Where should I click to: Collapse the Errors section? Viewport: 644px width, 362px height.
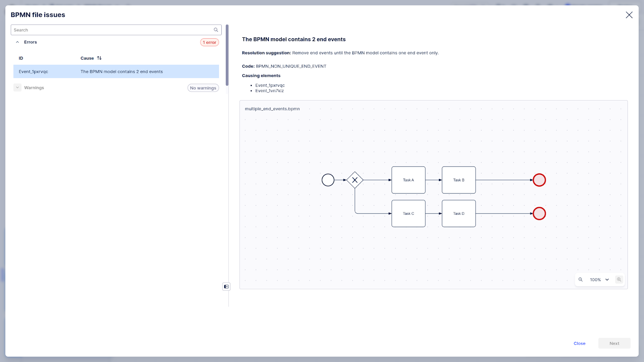tap(17, 42)
